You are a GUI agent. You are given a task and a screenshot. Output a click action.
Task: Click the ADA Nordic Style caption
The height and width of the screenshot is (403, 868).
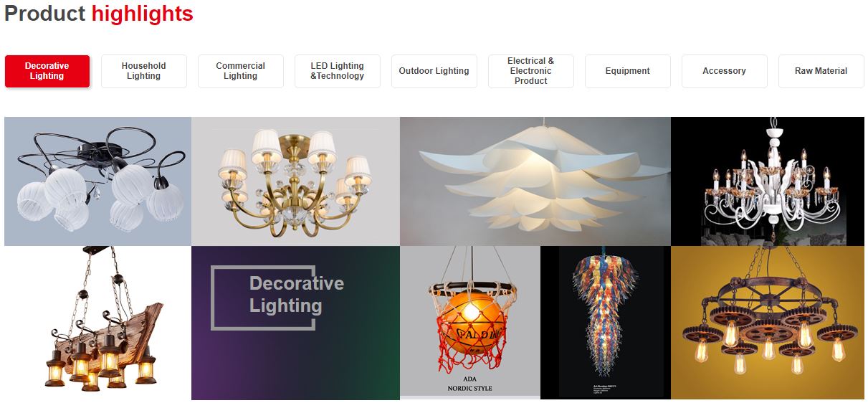point(469,384)
